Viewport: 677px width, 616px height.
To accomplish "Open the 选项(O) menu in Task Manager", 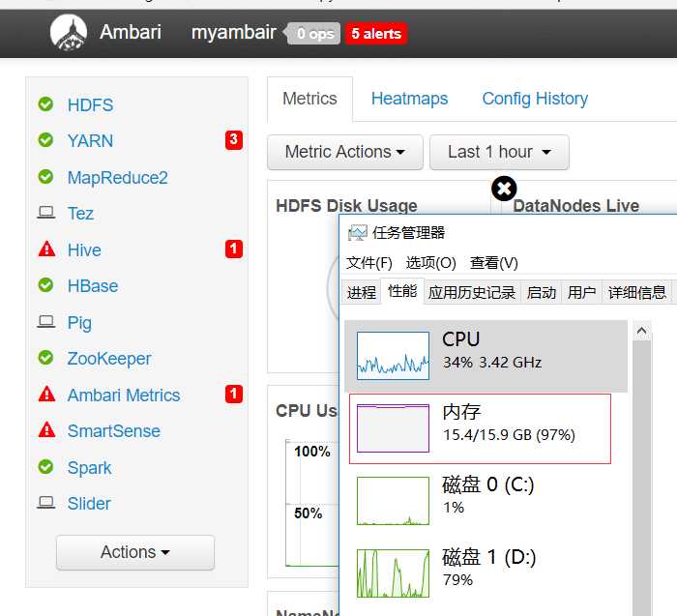I will 430,262.
